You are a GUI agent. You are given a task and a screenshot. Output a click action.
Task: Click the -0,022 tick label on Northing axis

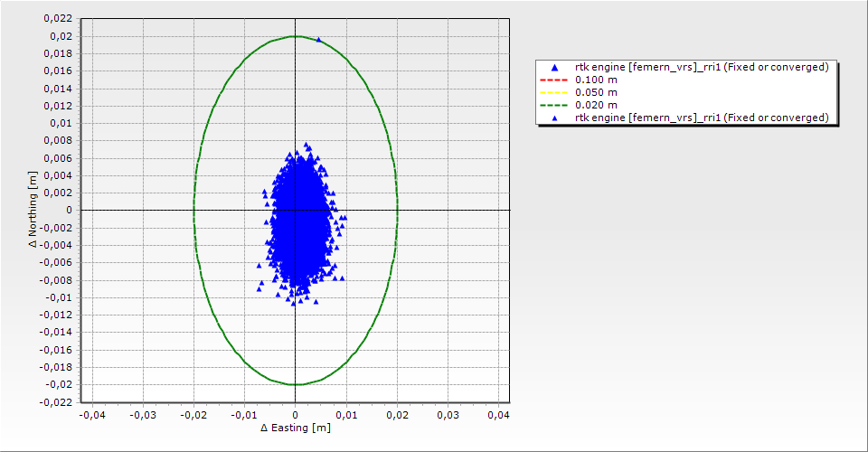[58, 402]
